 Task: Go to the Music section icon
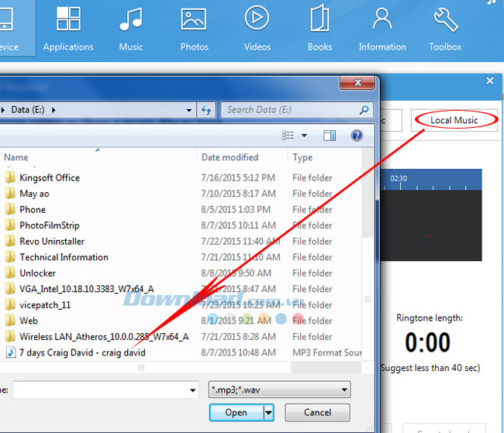click(x=131, y=20)
